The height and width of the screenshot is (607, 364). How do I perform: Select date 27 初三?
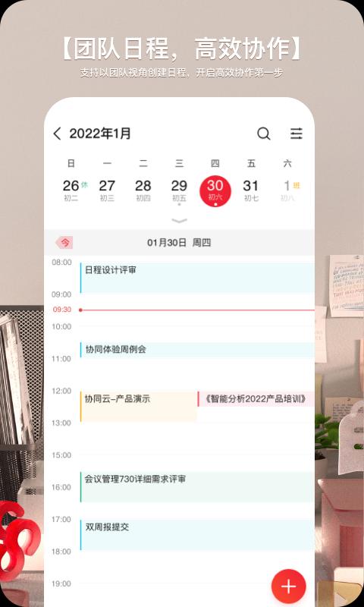(x=107, y=190)
